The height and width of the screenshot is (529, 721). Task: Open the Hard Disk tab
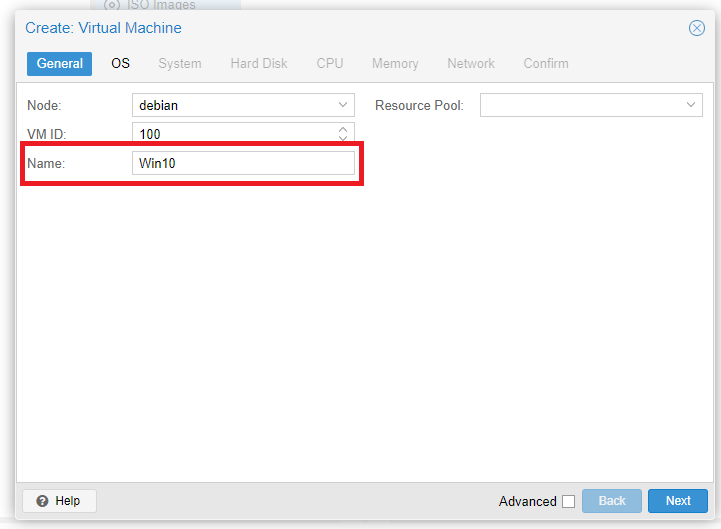[x=259, y=63]
